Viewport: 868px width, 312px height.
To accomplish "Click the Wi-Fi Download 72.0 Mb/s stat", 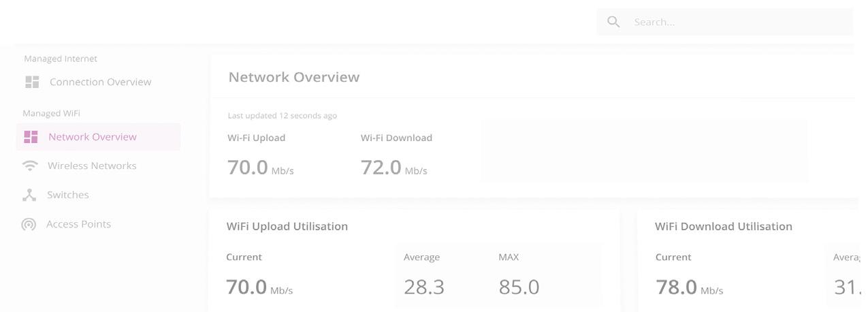I will 393,167.
